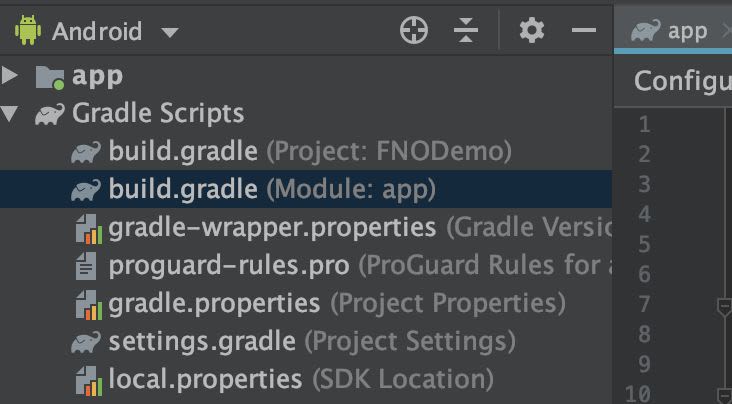Open the Android view dropdown arrow

[x=169, y=32]
